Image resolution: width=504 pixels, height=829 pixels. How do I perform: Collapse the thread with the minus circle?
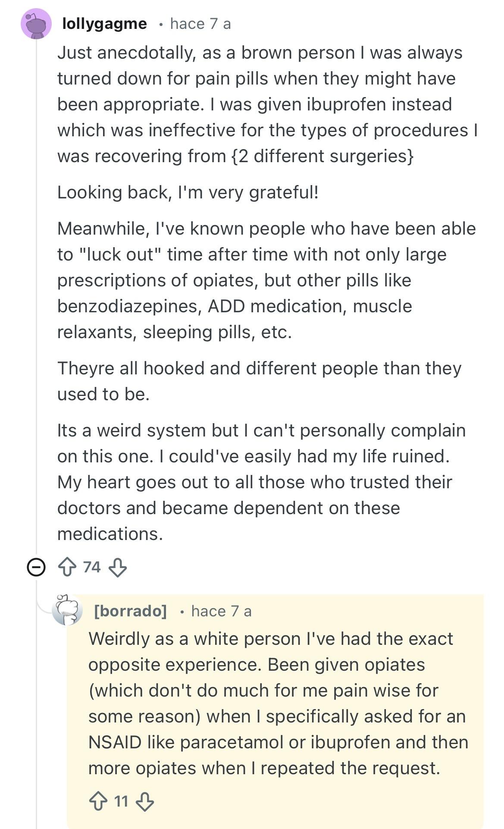coord(36,567)
